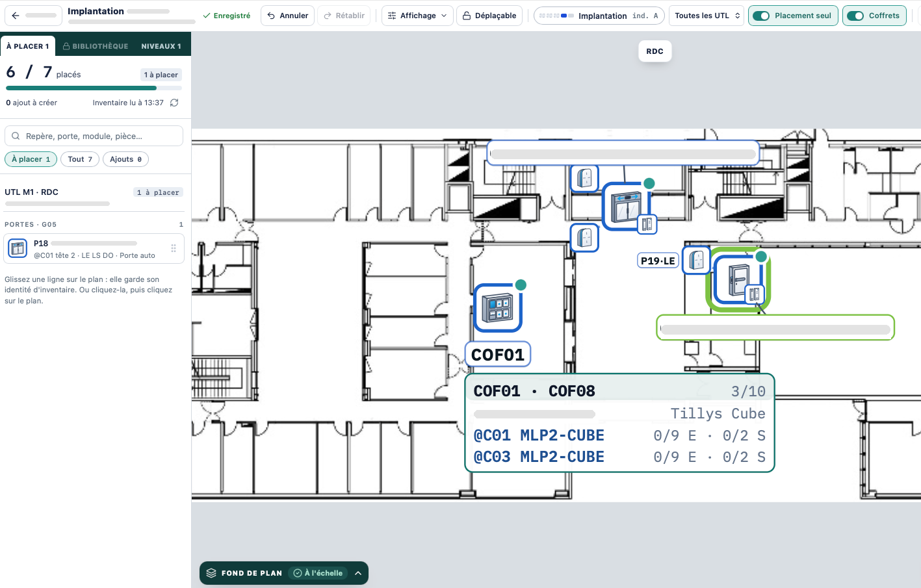Screen dimensions: 921x588
Task: Select the RDC level chip on the plan
Action: click(655, 51)
